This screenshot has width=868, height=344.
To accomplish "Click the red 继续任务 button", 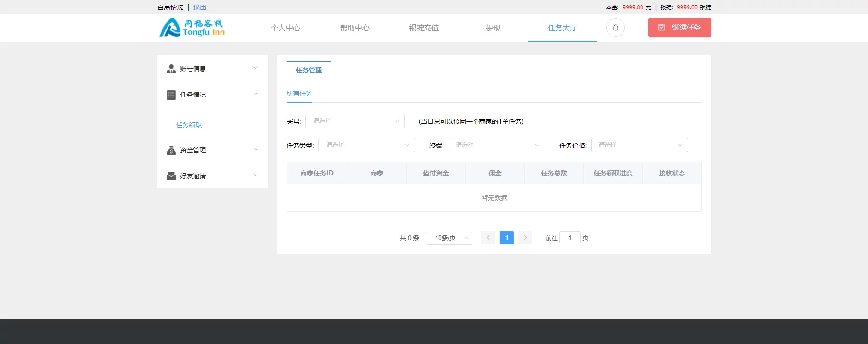I will [679, 28].
